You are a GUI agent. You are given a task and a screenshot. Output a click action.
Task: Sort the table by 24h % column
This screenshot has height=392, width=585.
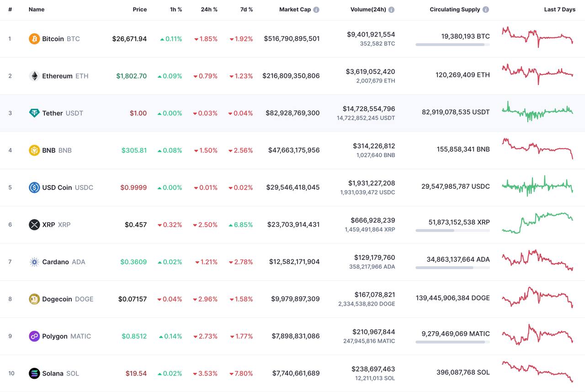tap(209, 10)
